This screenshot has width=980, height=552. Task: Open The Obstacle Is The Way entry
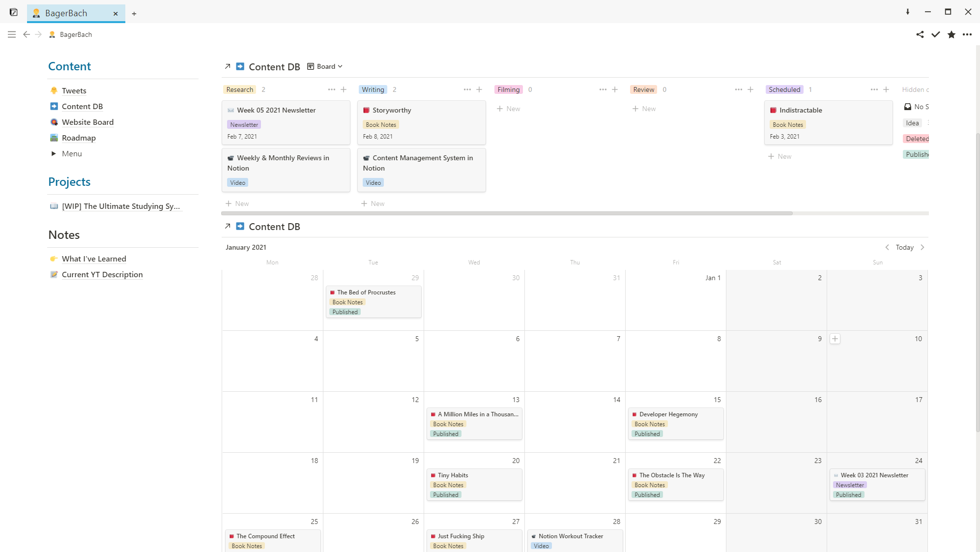pyautogui.click(x=676, y=485)
